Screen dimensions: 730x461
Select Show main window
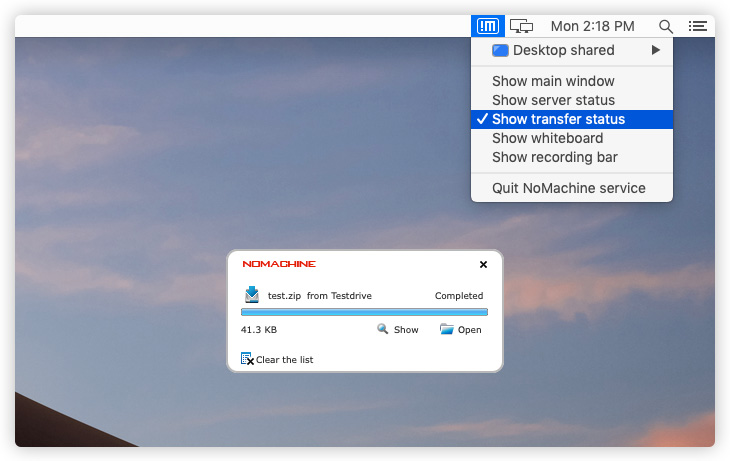point(553,81)
